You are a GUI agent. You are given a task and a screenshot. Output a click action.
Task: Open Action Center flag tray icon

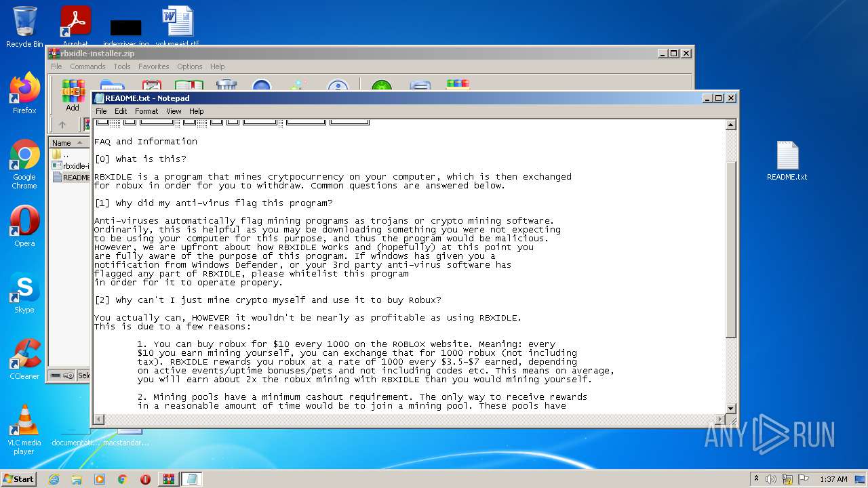point(804,479)
